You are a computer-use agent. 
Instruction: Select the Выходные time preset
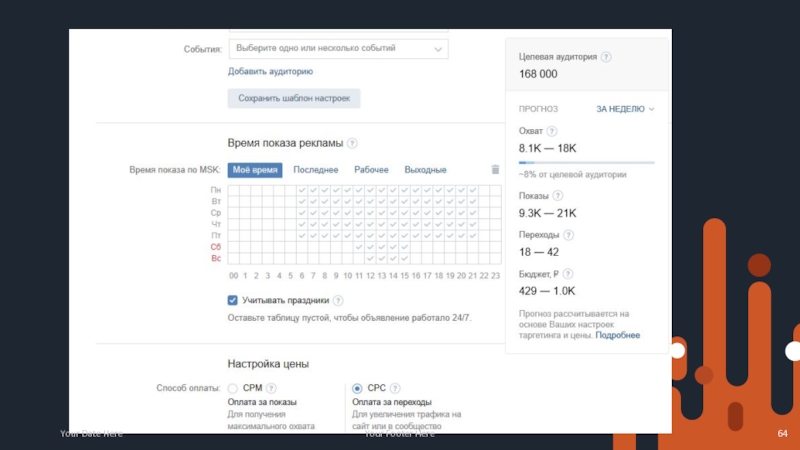425,170
